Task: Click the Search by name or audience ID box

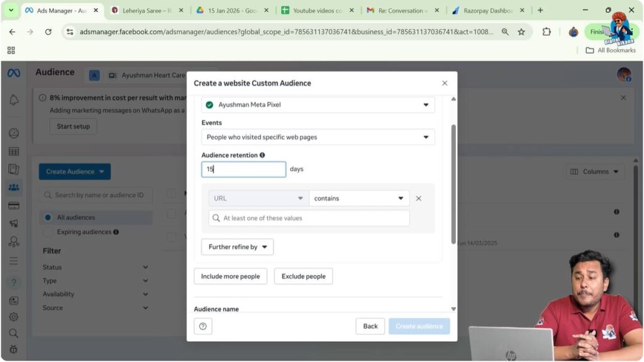Action: [x=96, y=195]
